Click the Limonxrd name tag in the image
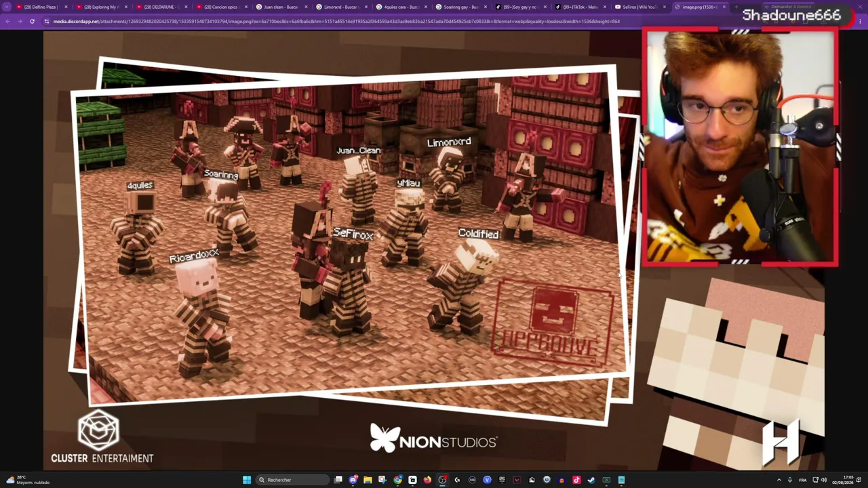The image size is (868, 488). (x=449, y=142)
